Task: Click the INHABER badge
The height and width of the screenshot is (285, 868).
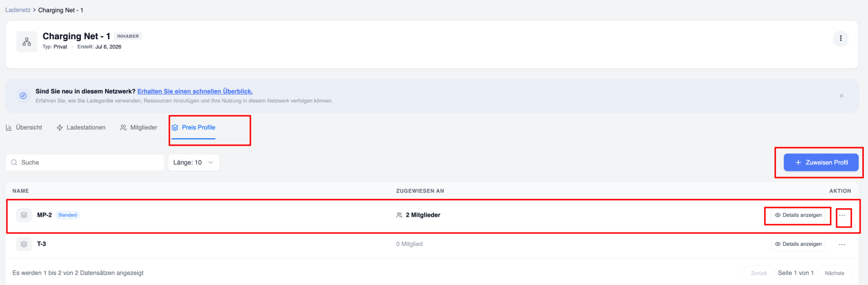Action: [128, 36]
